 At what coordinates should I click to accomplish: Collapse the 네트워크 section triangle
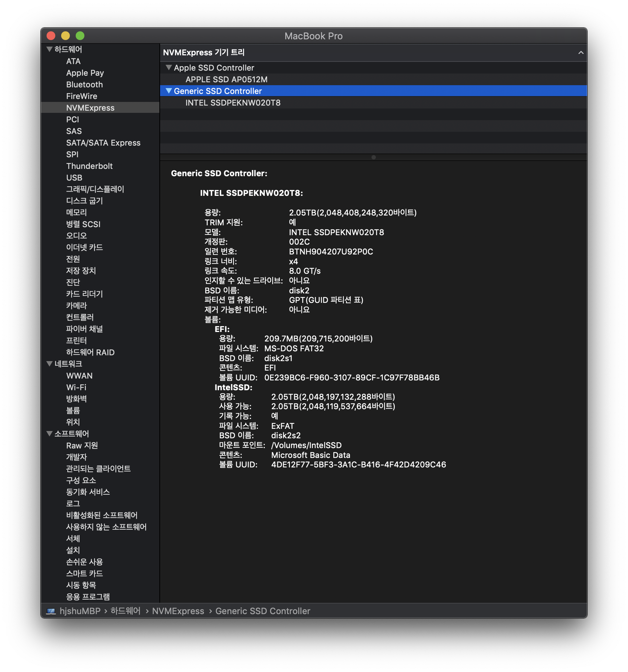tap(49, 364)
